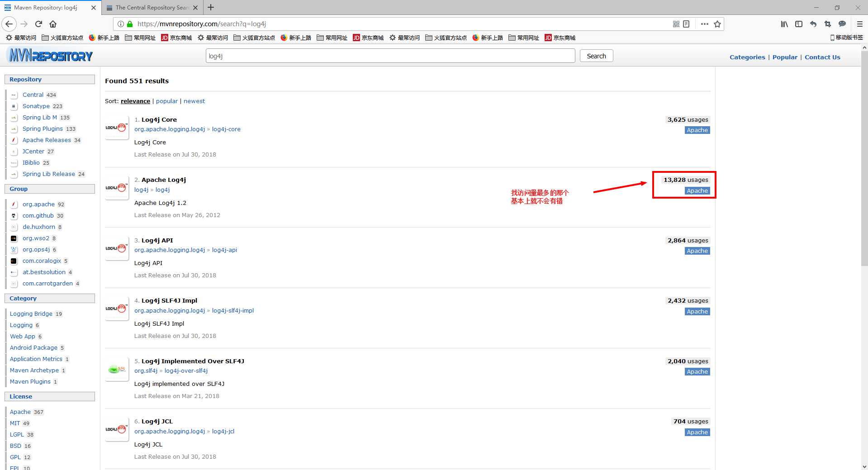Sort results by relevance
This screenshot has height=470, width=868.
[135, 101]
